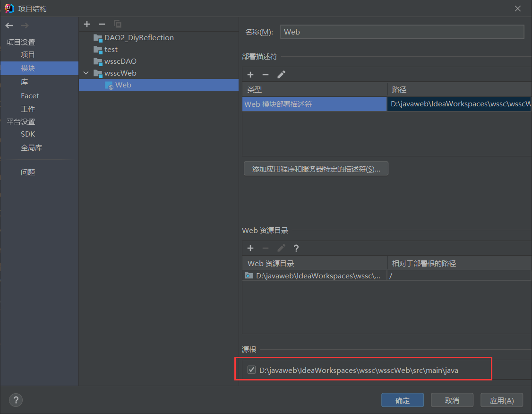This screenshot has width=532, height=414.
Task: Click the 添加应用程序和服务器特定的描述符 button
Action: (316, 169)
